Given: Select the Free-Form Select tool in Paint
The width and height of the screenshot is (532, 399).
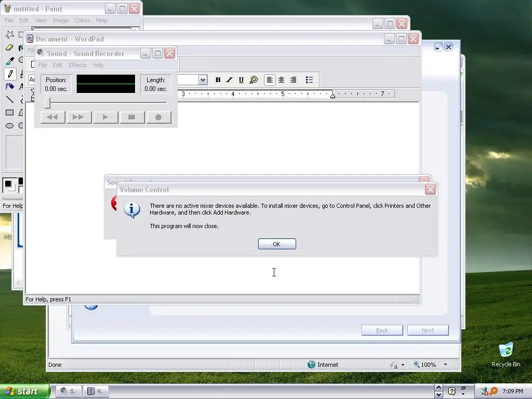Looking at the screenshot, I should point(9,34).
